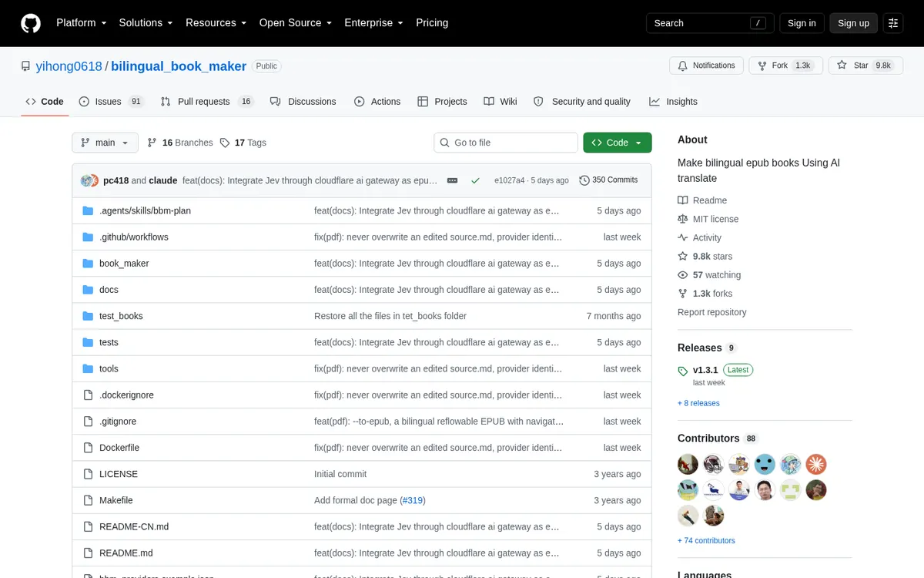Open the 16 Branches link

(x=180, y=143)
